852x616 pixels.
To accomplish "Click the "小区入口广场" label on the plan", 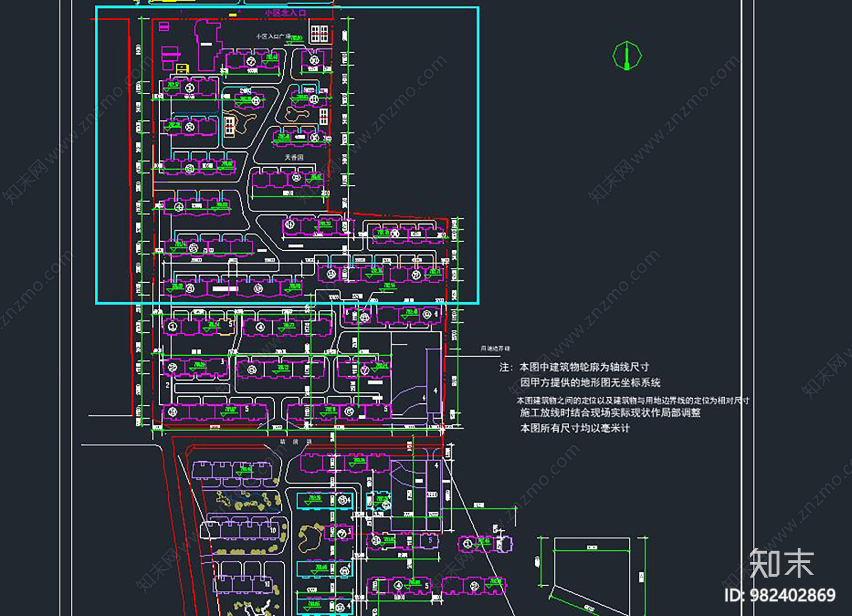I will 274,37.
